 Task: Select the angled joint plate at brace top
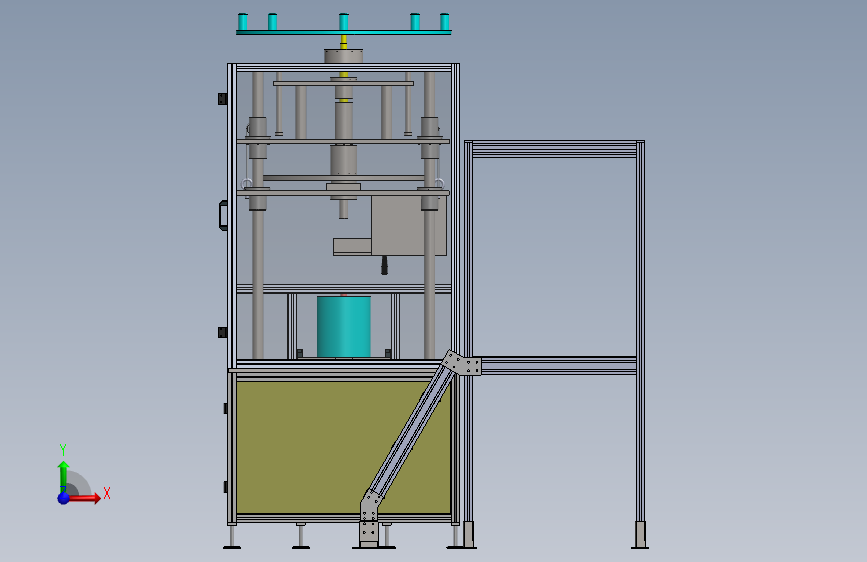(462, 363)
